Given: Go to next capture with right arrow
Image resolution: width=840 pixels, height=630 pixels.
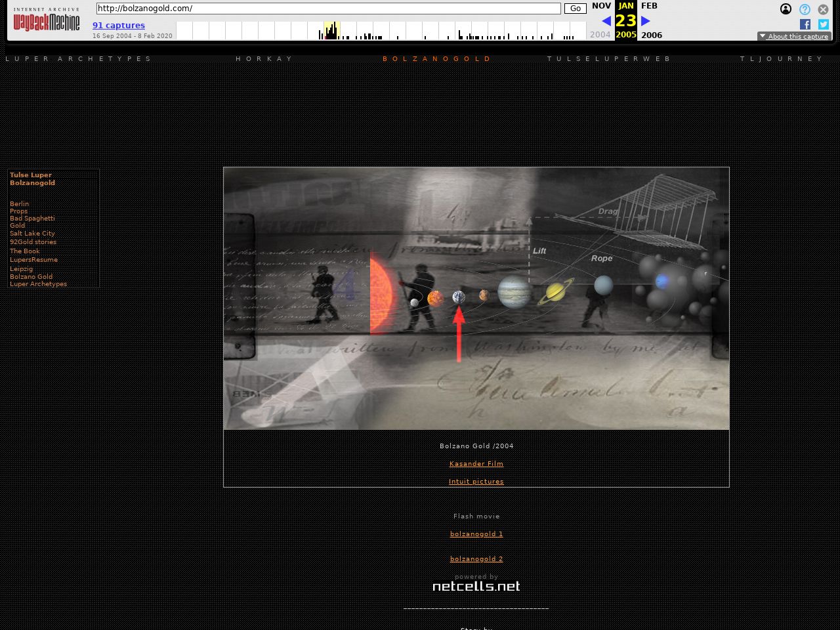Looking at the screenshot, I should coord(646,21).
